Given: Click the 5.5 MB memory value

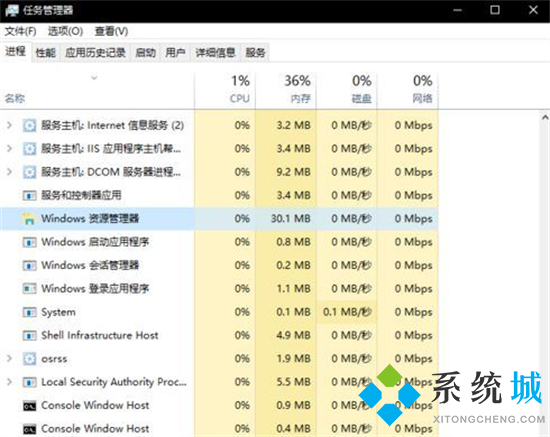Looking at the screenshot, I should [x=293, y=382].
